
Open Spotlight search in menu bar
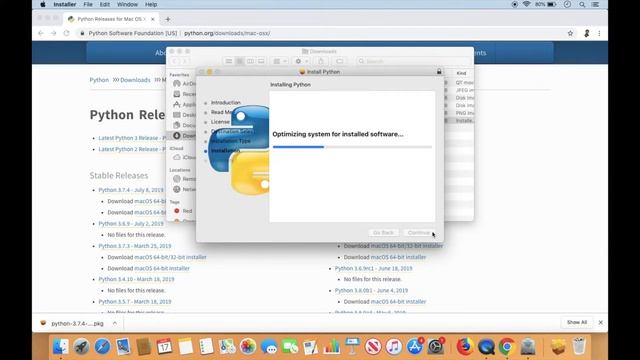pos(582,4)
